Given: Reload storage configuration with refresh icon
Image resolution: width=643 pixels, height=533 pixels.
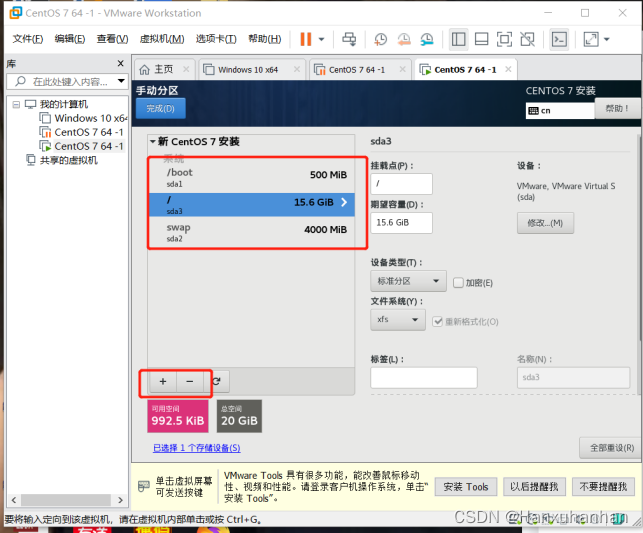Looking at the screenshot, I should point(217,382).
